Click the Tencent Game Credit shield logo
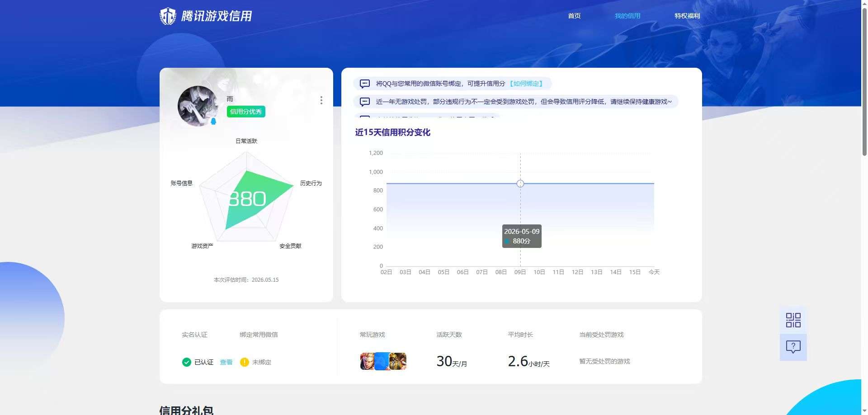The image size is (868, 415). coord(168,16)
